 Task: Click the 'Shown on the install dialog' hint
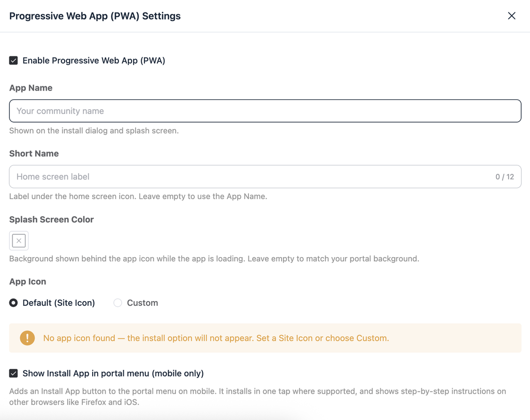[94, 131]
